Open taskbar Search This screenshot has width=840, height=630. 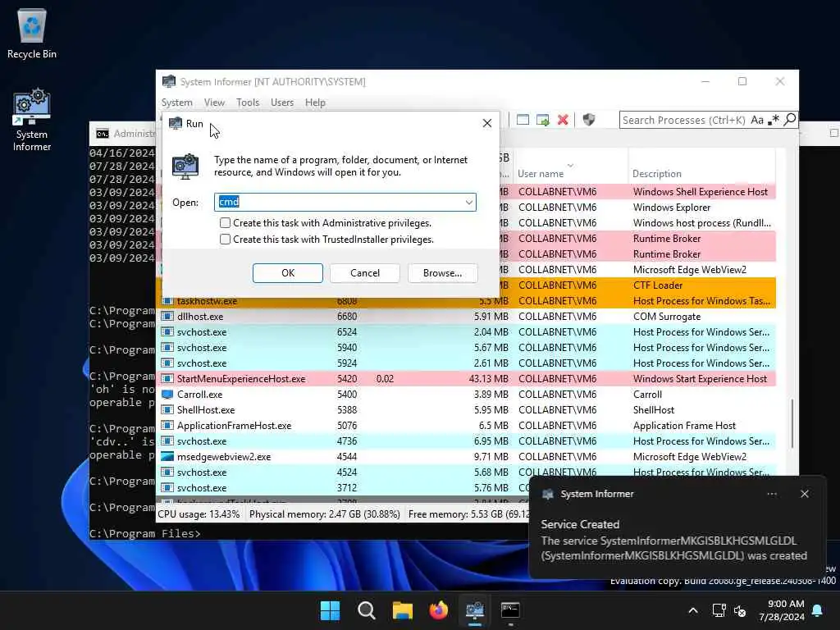pos(367,610)
